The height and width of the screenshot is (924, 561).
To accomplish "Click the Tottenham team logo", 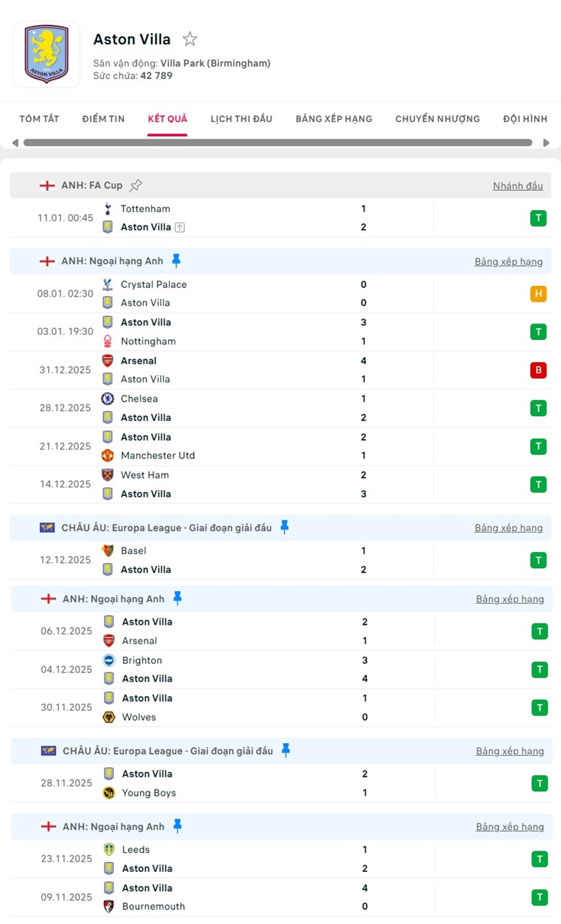I will 108,209.
